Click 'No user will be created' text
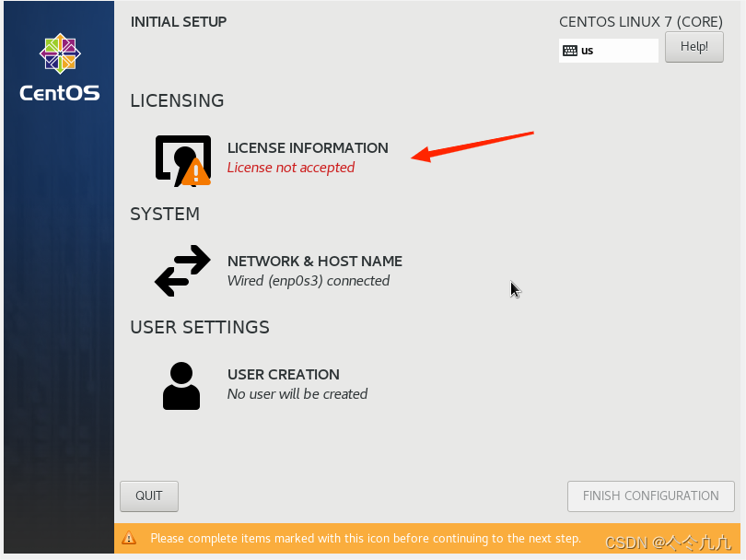Viewport: 746px width, 560px height. [x=297, y=394]
